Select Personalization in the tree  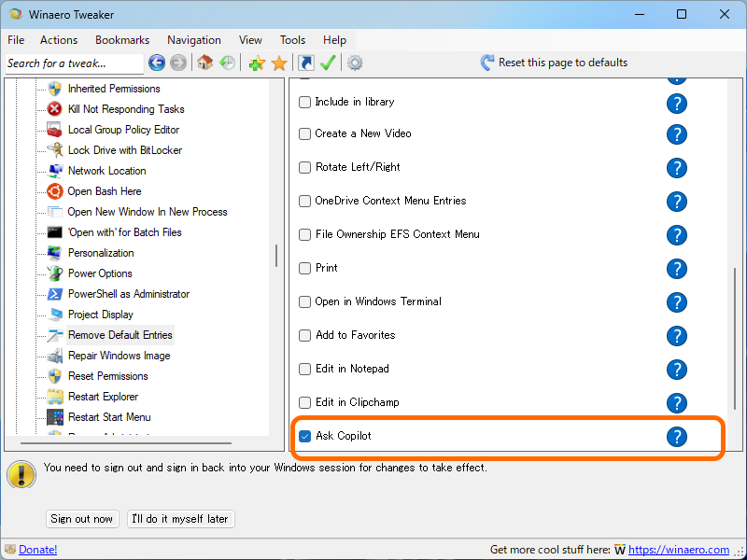[x=101, y=253]
